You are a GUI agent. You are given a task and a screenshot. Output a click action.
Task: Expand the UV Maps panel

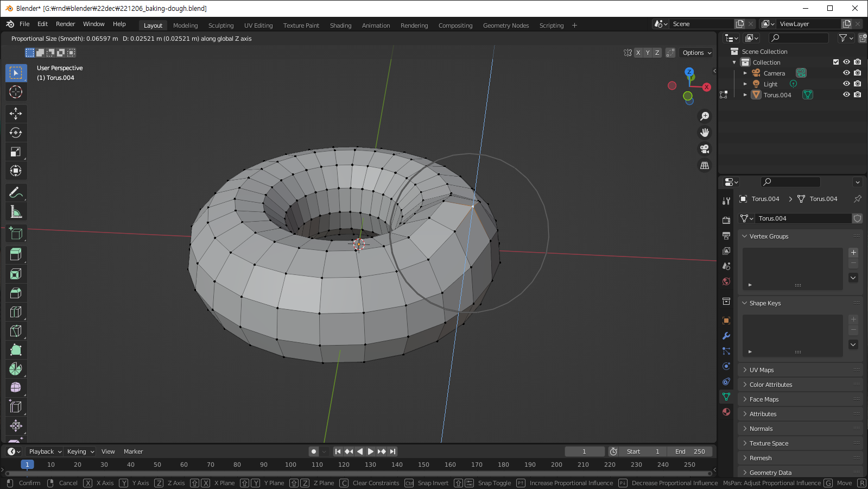762,370
